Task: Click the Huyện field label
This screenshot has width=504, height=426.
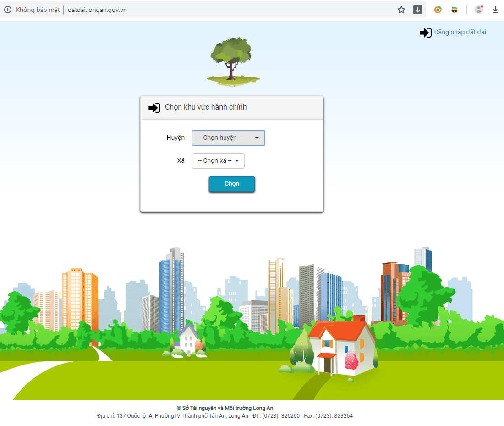Action: point(175,138)
